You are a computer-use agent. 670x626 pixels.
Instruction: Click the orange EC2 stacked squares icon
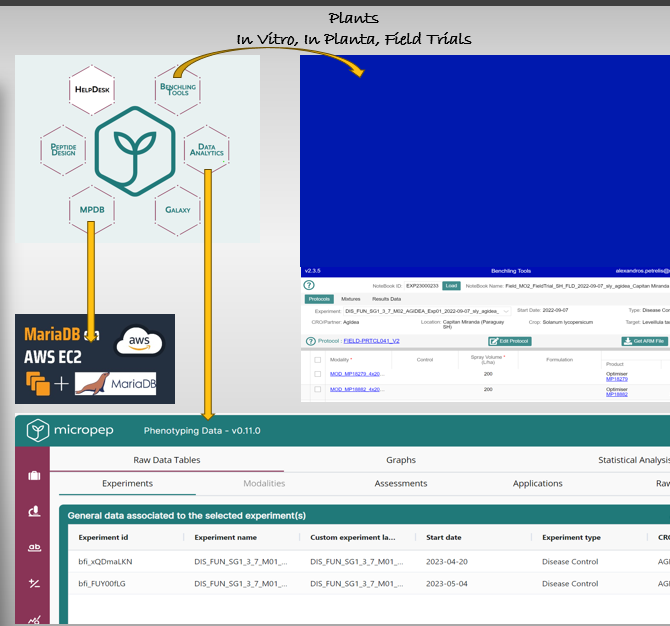pos(38,383)
